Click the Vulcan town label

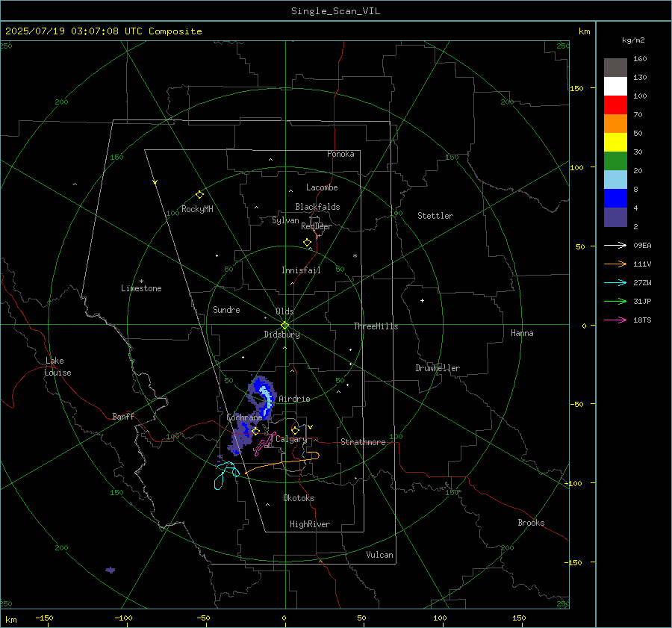379,555
